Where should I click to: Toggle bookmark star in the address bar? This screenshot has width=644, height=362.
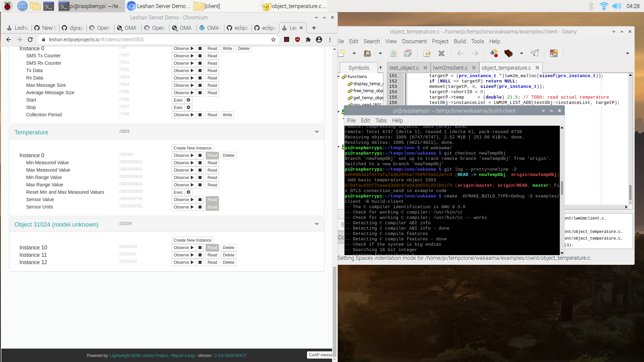(273, 39)
